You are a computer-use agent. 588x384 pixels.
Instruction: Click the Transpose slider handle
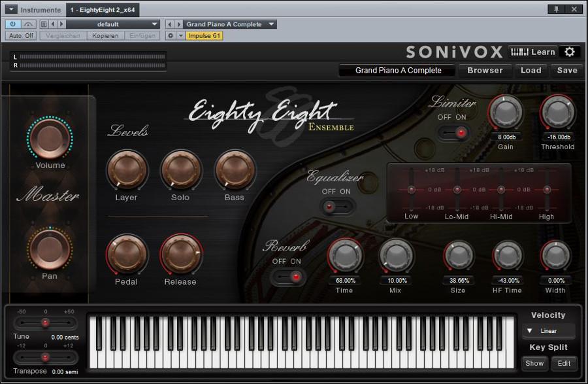point(45,357)
